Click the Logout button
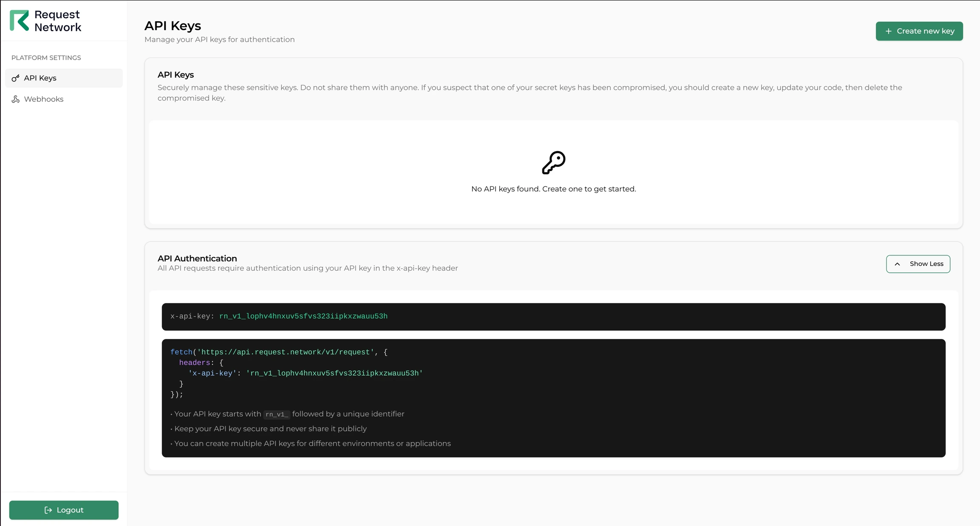980x526 pixels. 64,510
